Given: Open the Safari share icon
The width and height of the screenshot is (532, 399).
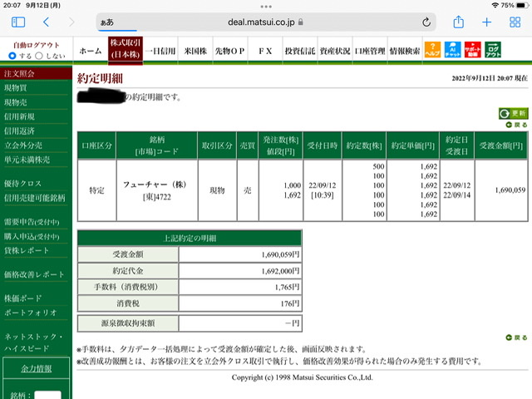Looking at the screenshot, I should (458, 22).
